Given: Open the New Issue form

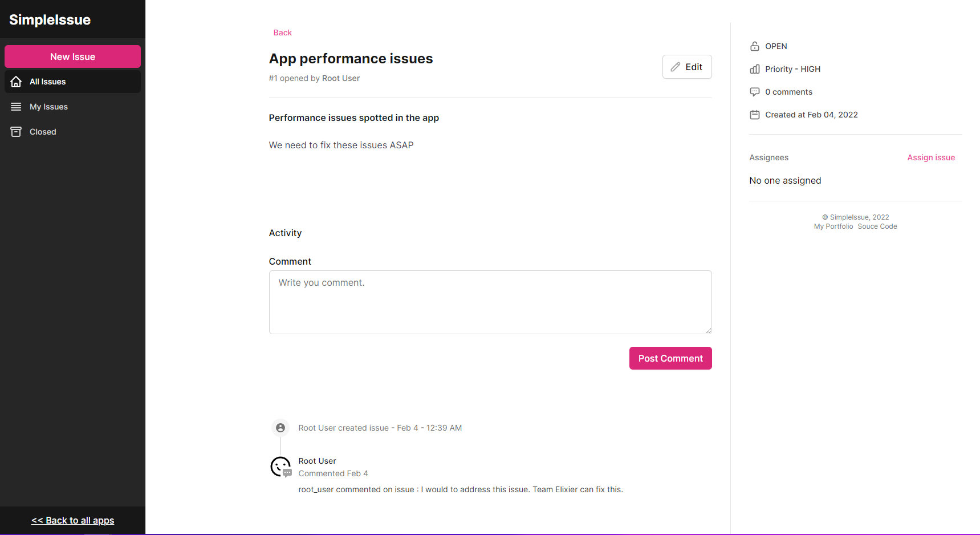Looking at the screenshot, I should click(x=72, y=56).
